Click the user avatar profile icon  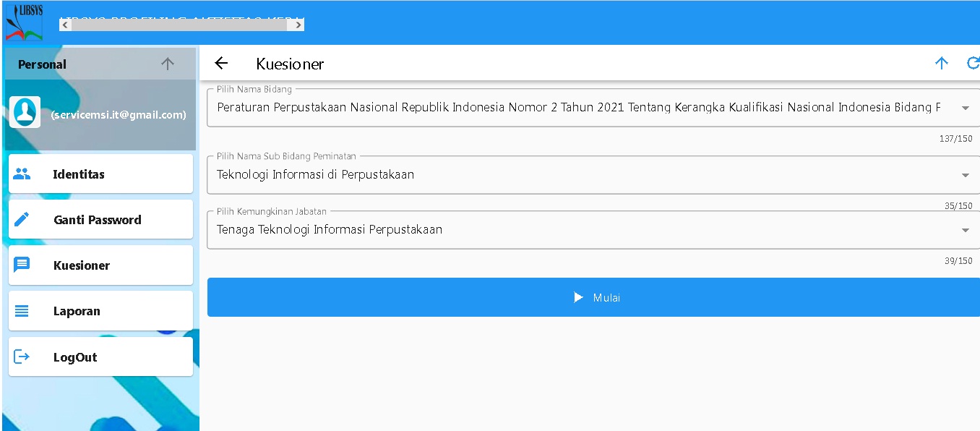pos(25,112)
